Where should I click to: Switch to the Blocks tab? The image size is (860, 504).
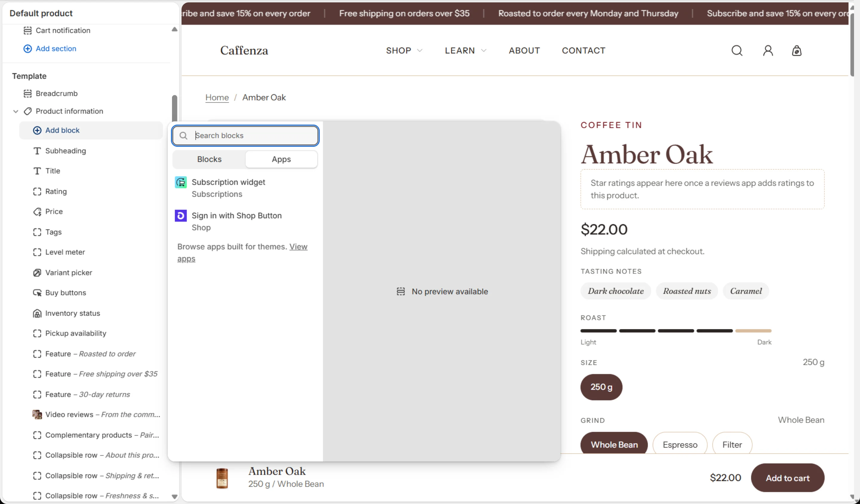209,159
